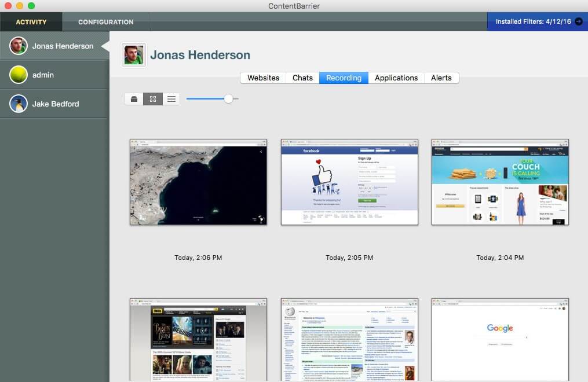Open the Wikipedia recording thumbnail
Screen dimensions: 588x382
pos(349,340)
